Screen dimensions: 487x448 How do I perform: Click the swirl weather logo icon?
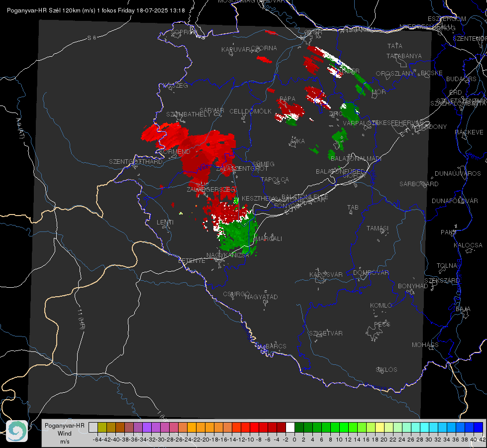[x=17, y=431]
